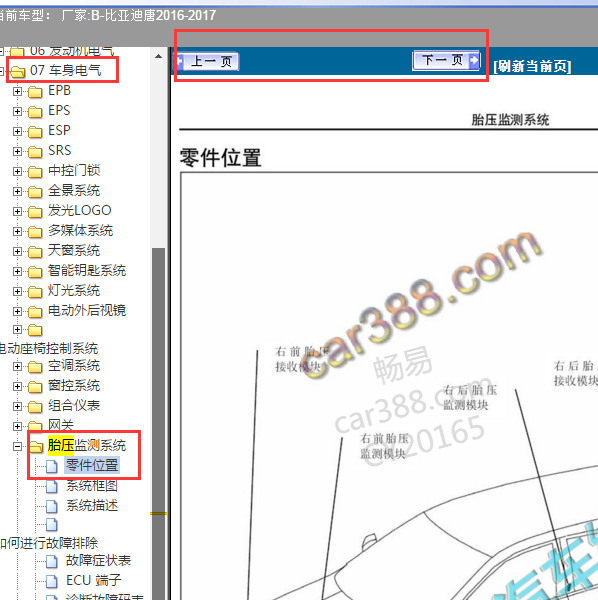This screenshot has width=598, height=600.
Task: Expand the SRS tree node
Action: [x=17, y=152]
